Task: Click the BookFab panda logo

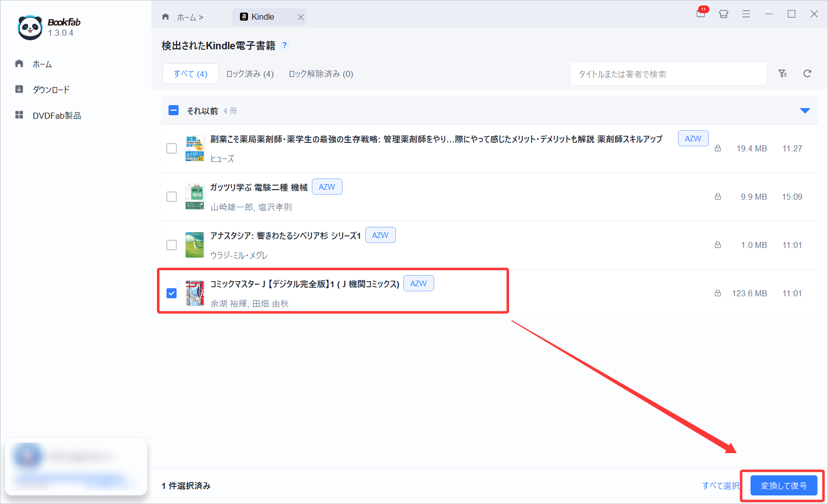Action: coord(30,27)
